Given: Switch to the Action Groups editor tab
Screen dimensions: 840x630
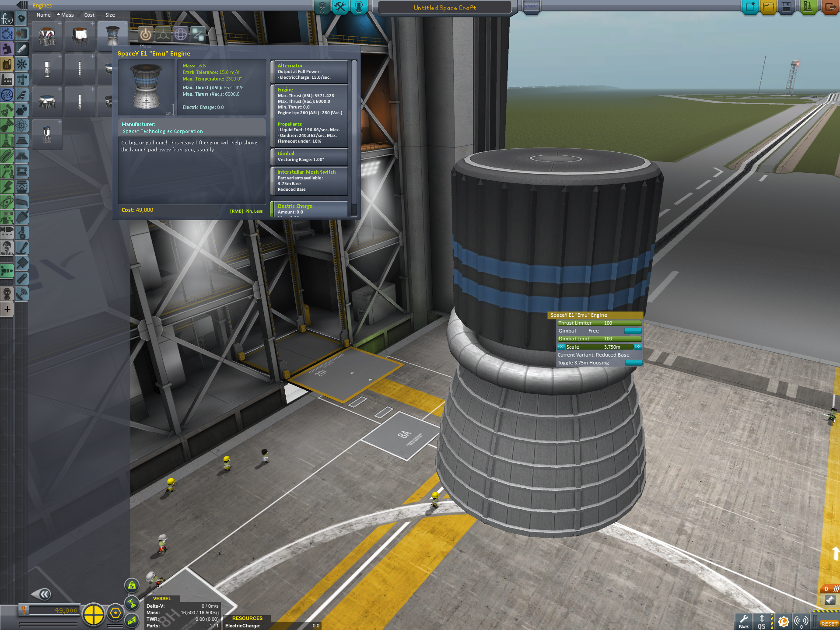Looking at the screenshot, I should 340,7.
